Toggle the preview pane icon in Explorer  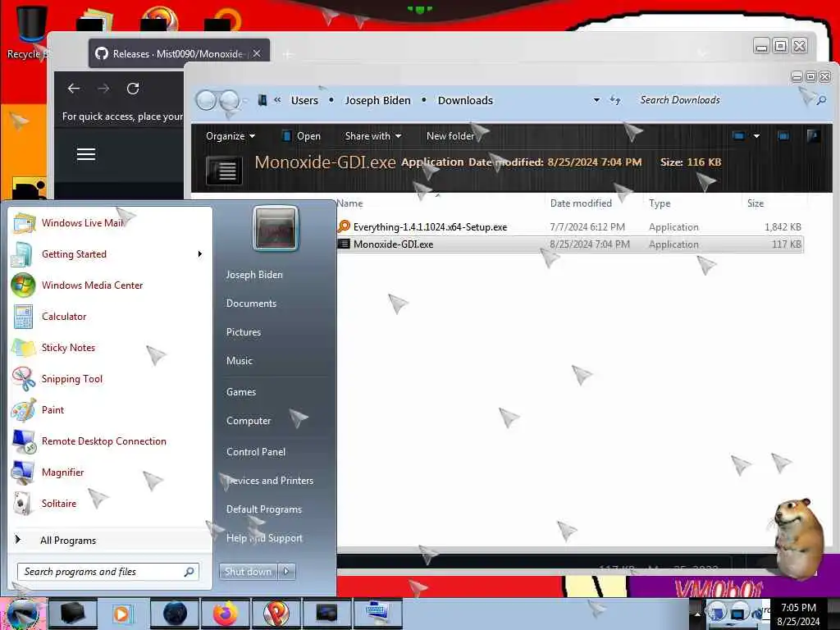click(783, 136)
